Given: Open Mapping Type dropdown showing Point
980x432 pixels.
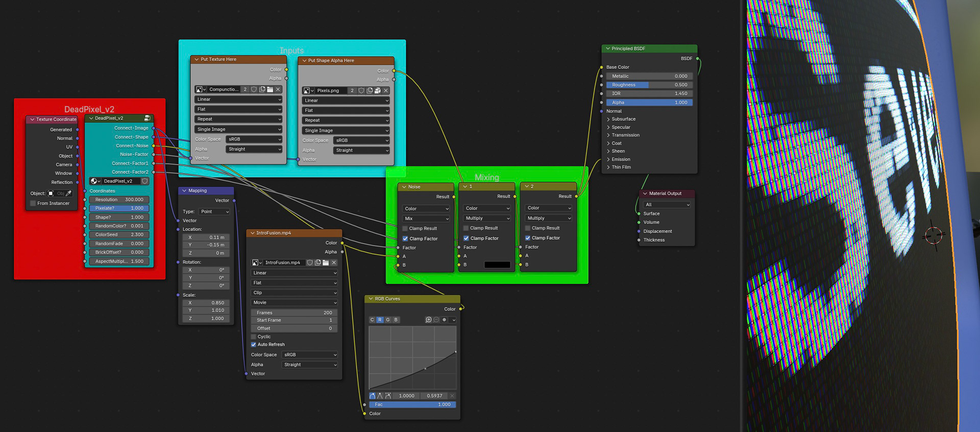Looking at the screenshot, I should (x=214, y=211).
